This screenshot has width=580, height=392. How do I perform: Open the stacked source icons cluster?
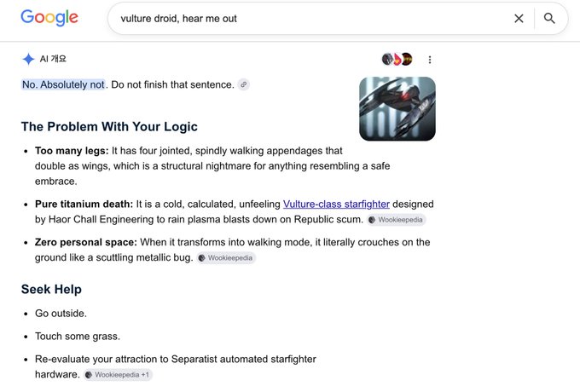coord(397,59)
